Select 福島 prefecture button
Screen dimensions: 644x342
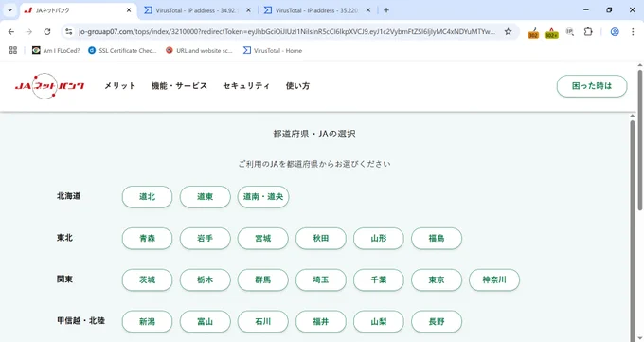pyautogui.click(x=437, y=239)
